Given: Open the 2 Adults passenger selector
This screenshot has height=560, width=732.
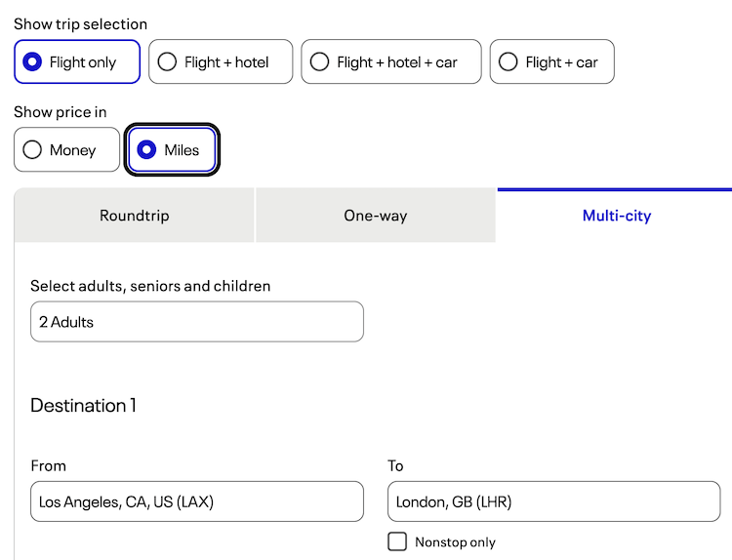Looking at the screenshot, I should [x=197, y=322].
